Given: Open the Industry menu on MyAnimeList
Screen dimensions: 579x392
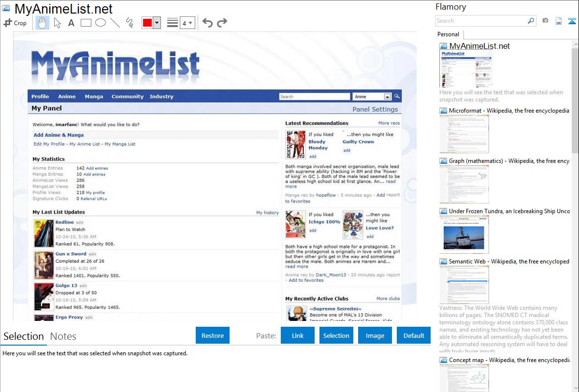Looking at the screenshot, I should pos(161,97).
